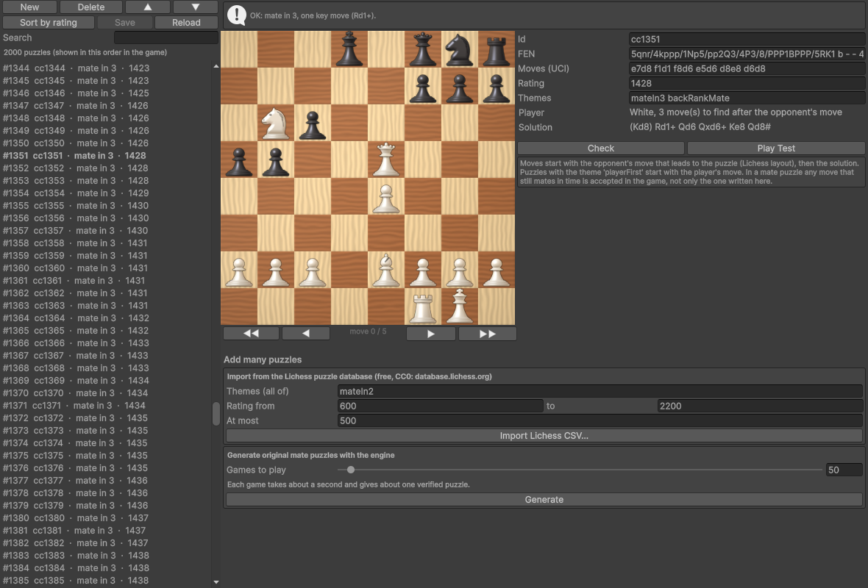Check the puzzle solution
The image size is (868, 588).
coord(601,148)
